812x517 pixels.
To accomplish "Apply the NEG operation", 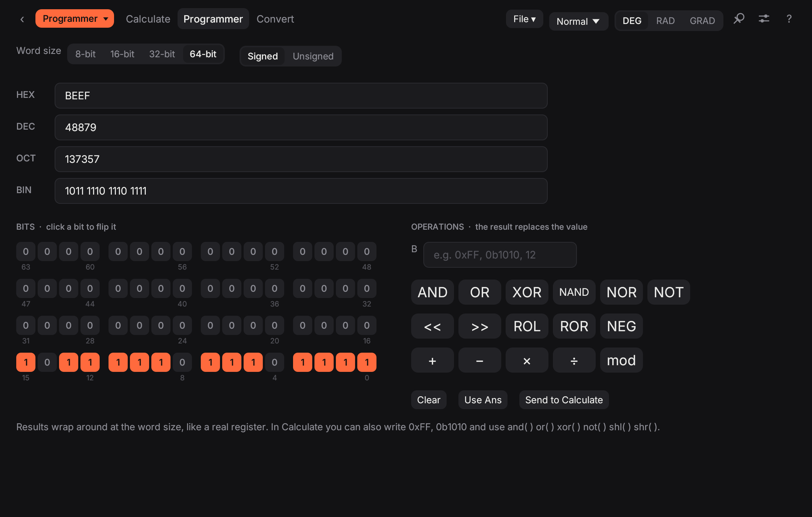I will click(x=622, y=326).
